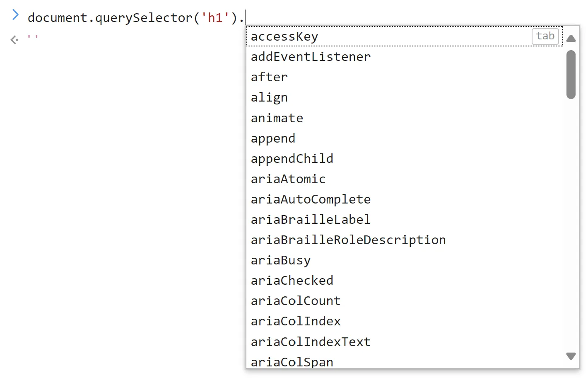Pick the align suggestion from the list

point(269,97)
